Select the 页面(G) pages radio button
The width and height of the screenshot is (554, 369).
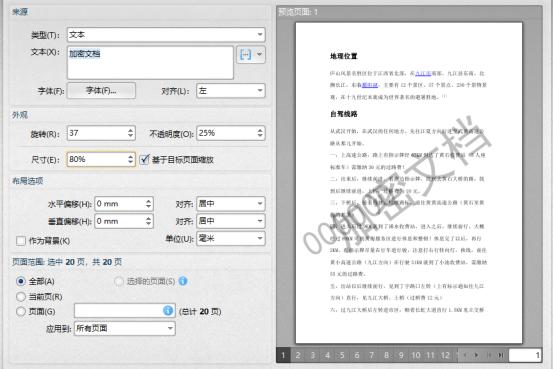point(21,311)
